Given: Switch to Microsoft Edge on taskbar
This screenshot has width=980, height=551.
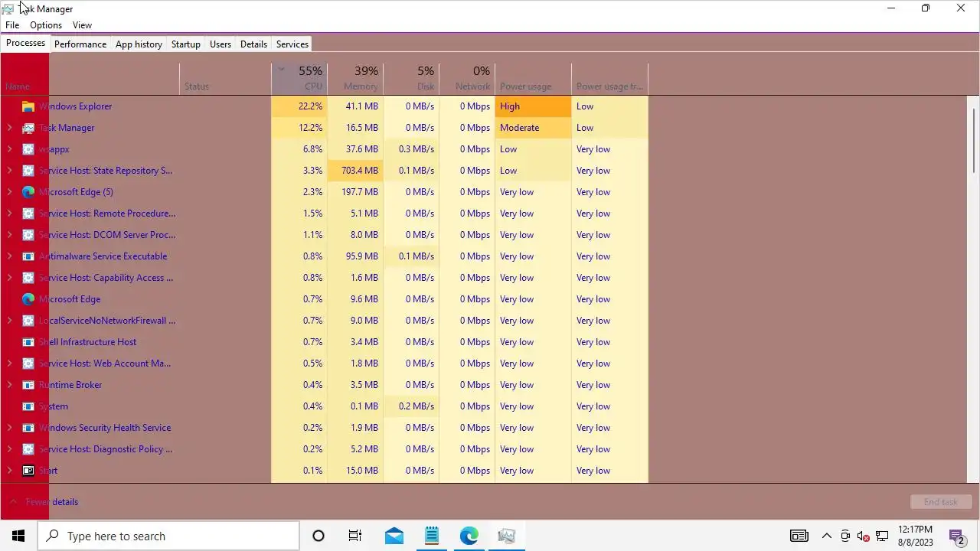Looking at the screenshot, I should (469, 536).
